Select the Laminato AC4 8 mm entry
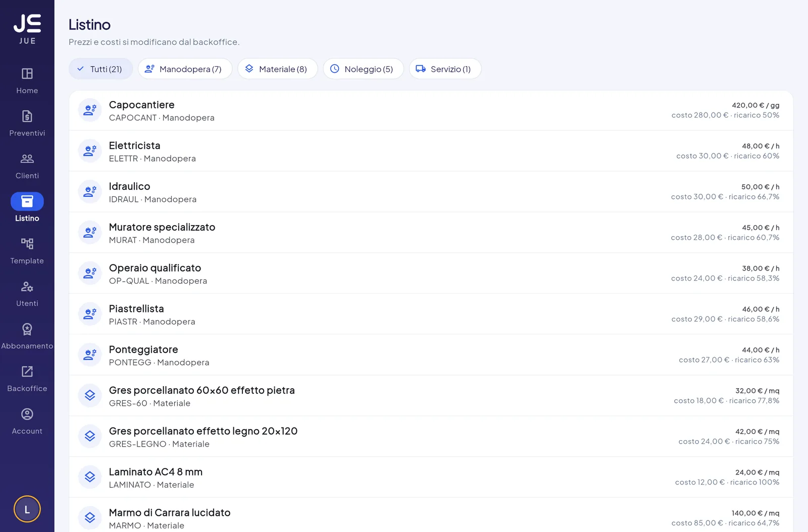The height and width of the screenshot is (532, 808). 156,472
